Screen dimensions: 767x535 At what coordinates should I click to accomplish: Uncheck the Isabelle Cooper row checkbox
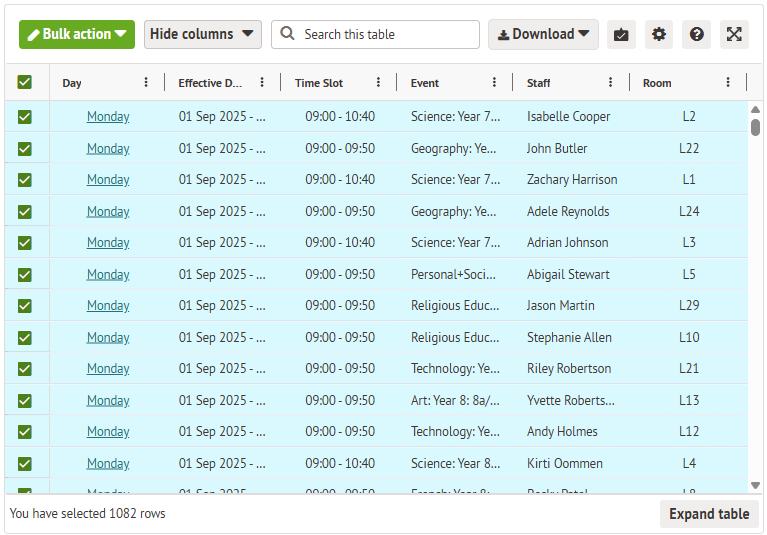pyautogui.click(x=25, y=117)
